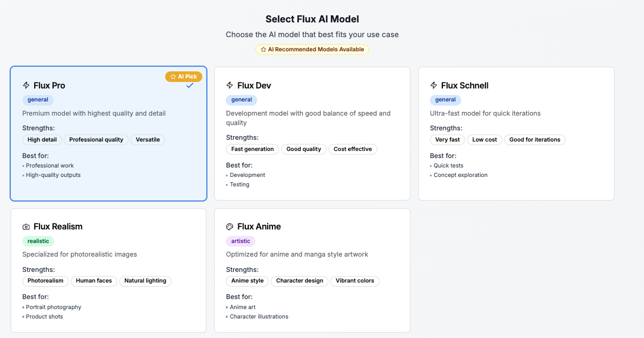Click the Vibrant colors strength chip
The width and height of the screenshot is (644, 338).
tap(355, 281)
